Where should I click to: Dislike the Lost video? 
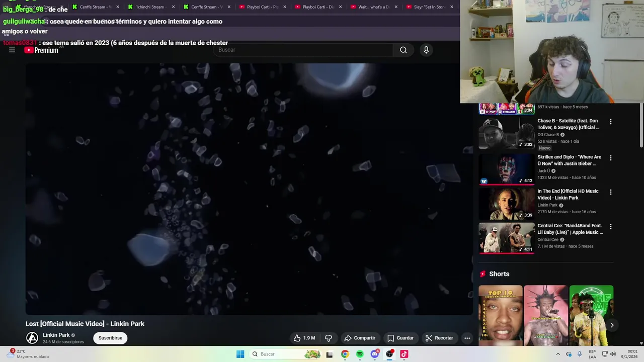coord(329,338)
